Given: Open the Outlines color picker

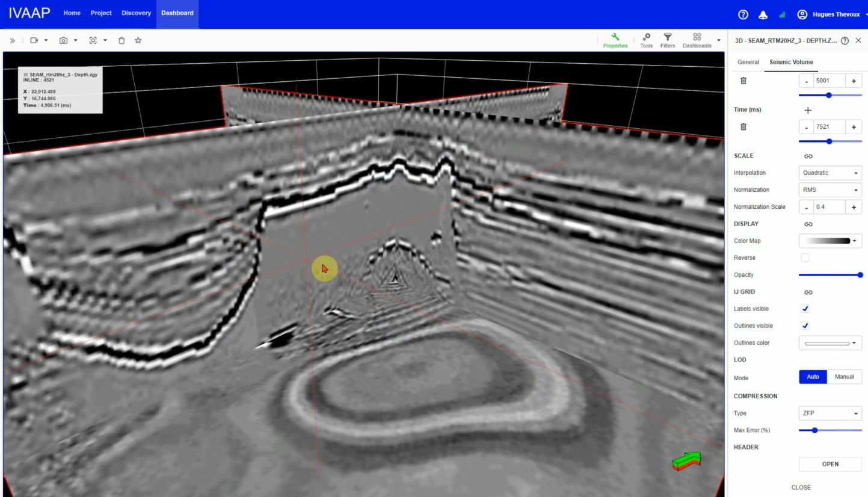Looking at the screenshot, I should click(x=830, y=343).
